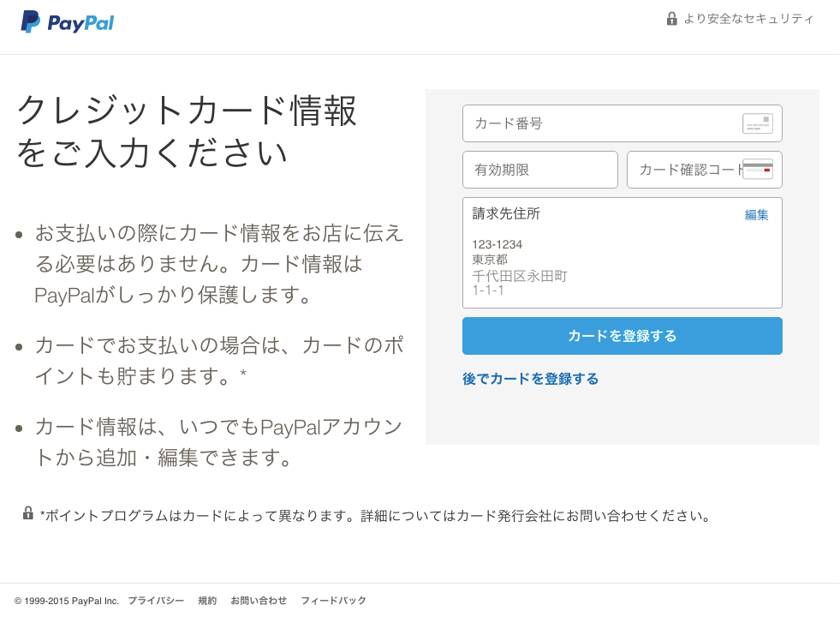Go to お問い合わせ in the footer
Viewport: 840px width, 617px height.
click(x=259, y=601)
